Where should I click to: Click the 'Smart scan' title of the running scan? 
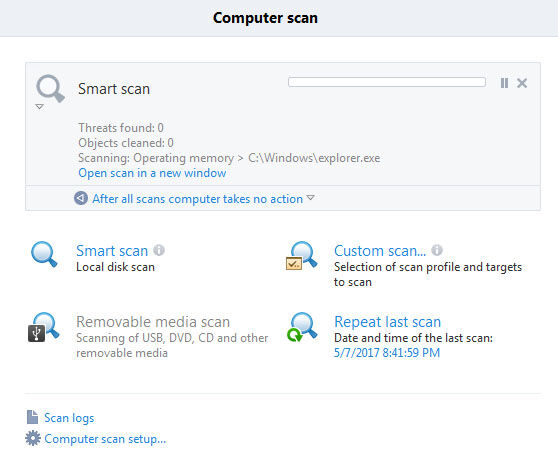[114, 89]
